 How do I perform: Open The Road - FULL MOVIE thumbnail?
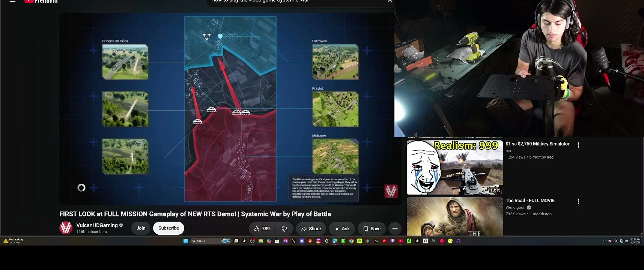click(x=455, y=216)
